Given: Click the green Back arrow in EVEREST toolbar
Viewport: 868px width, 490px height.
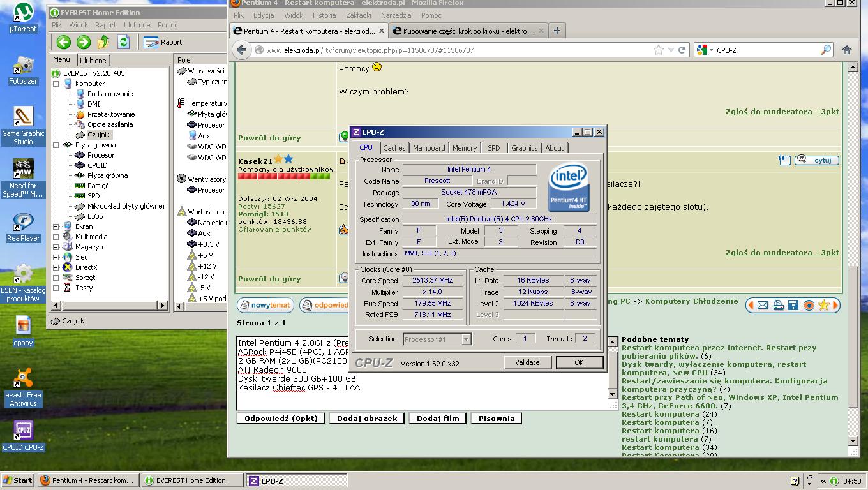Looking at the screenshot, I should coord(63,42).
